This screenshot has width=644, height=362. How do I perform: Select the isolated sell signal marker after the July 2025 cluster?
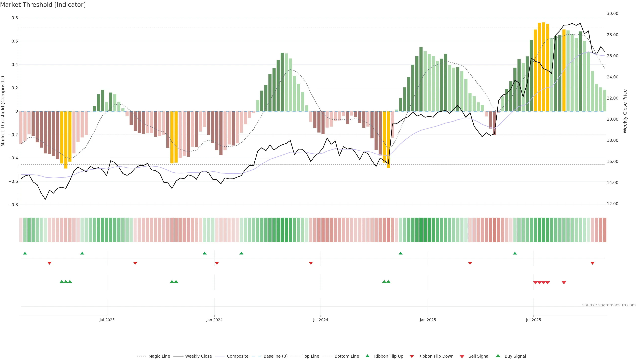pos(564,283)
